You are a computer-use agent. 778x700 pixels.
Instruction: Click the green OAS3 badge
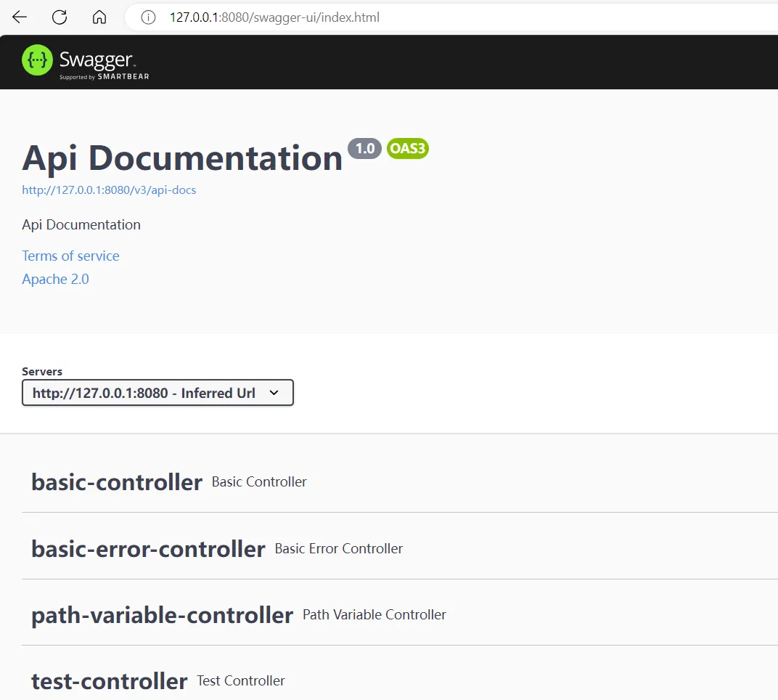(407, 149)
